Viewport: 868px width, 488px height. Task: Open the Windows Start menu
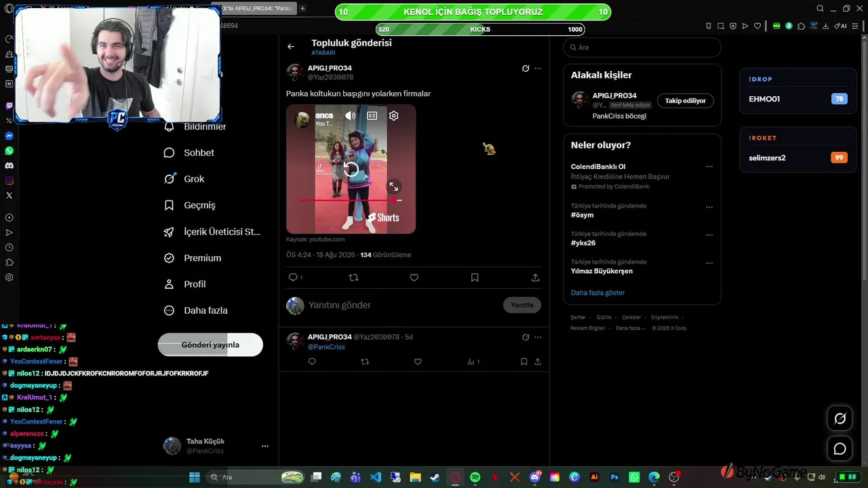click(195, 477)
